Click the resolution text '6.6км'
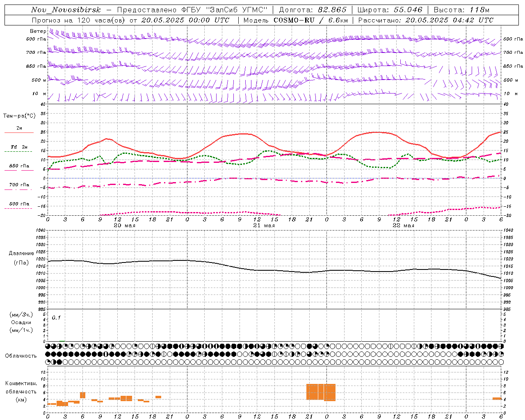525x420 pixels. pos(338,20)
